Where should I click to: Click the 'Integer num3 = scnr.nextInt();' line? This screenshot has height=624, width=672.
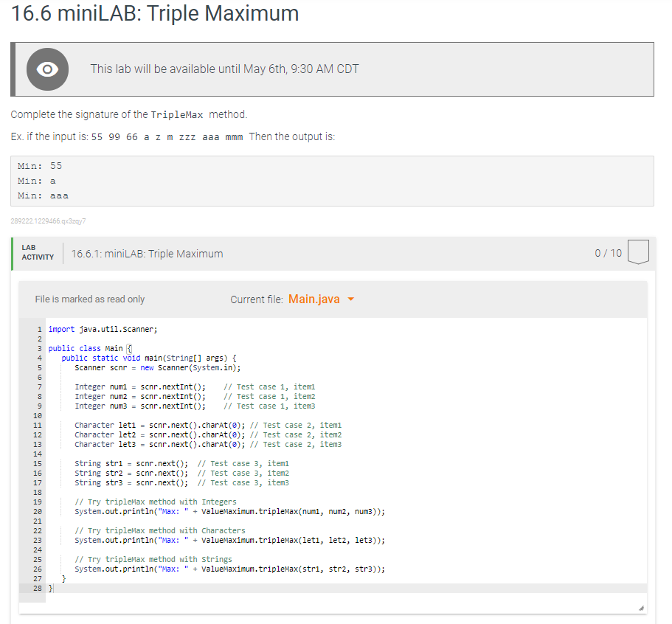pyautogui.click(x=195, y=406)
